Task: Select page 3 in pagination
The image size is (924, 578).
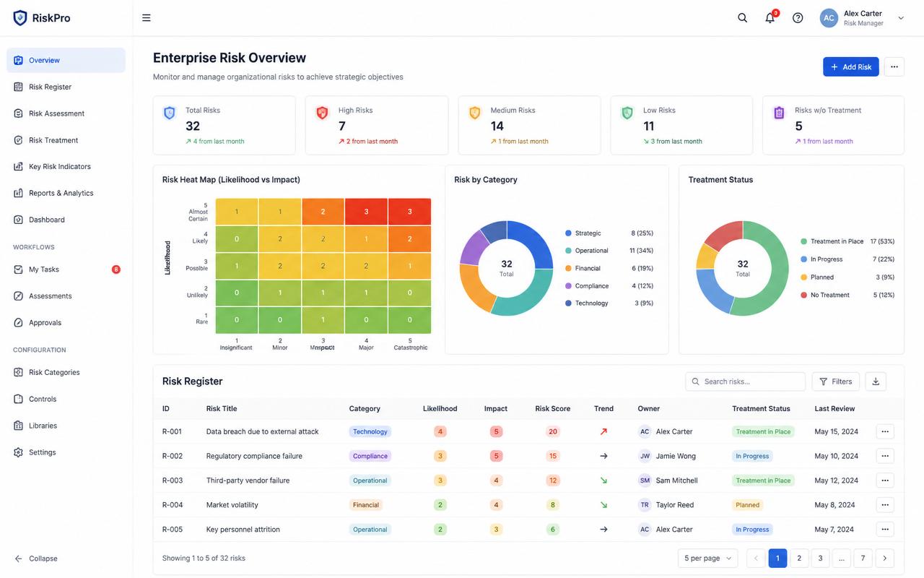Action: tap(820, 558)
